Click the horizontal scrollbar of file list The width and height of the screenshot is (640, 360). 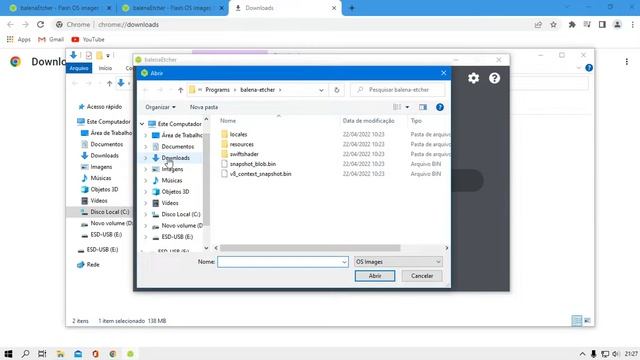click(310, 248)
